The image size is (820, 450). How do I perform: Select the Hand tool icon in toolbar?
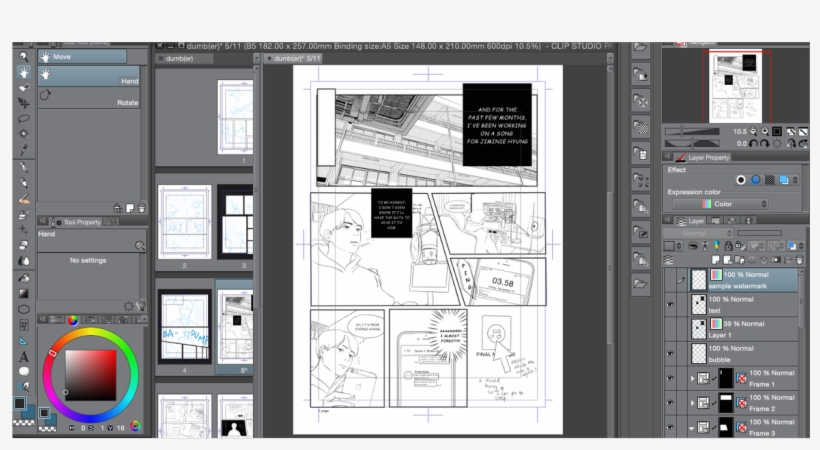[x=23, y=72]
